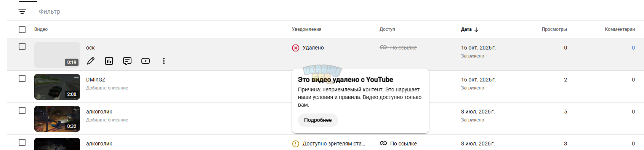Click the link icon in bottom row's Доступ cell

click(x=383, y=144)
